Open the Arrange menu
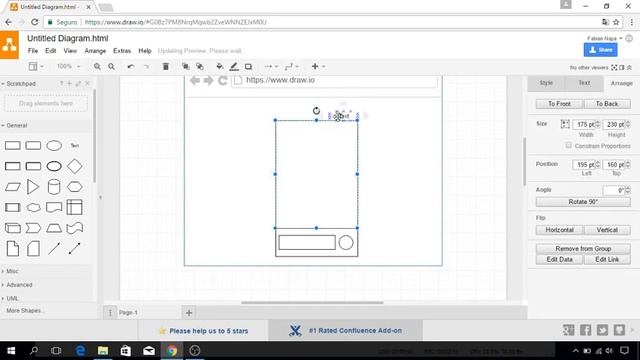Image resolution: width=640 pixels, height=360 pixels. 95,51
